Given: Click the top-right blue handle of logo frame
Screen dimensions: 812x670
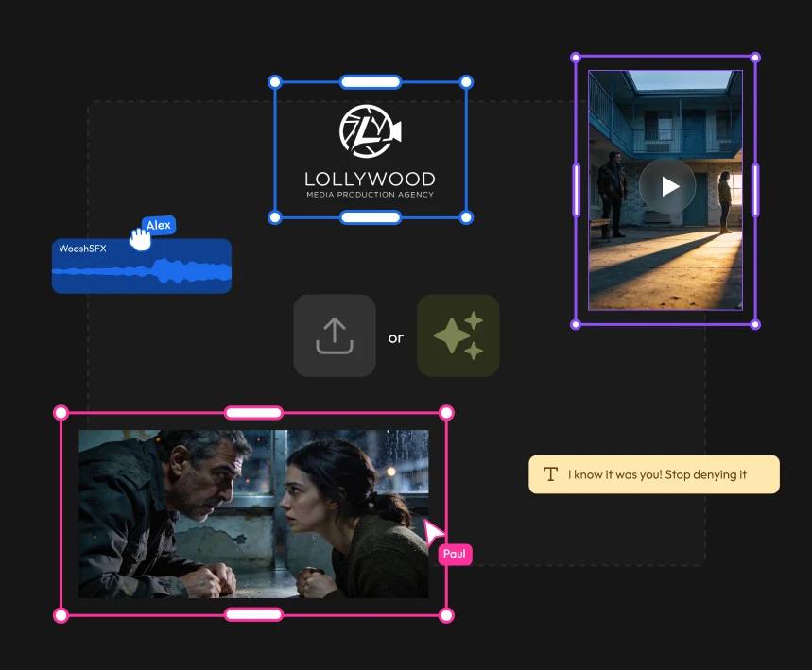Looking at the screenshot, I should pyautogui.click(x=466, y=82).
